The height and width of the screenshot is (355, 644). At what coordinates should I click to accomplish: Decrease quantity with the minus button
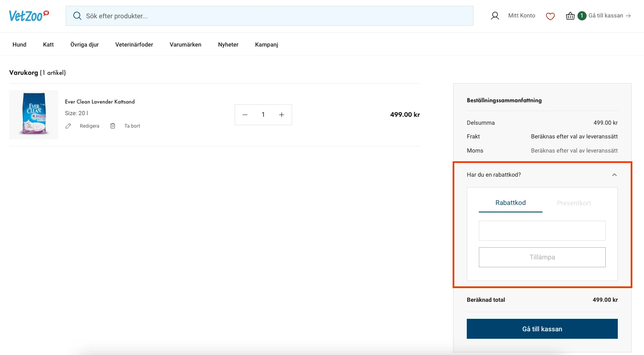click(245, 115)
